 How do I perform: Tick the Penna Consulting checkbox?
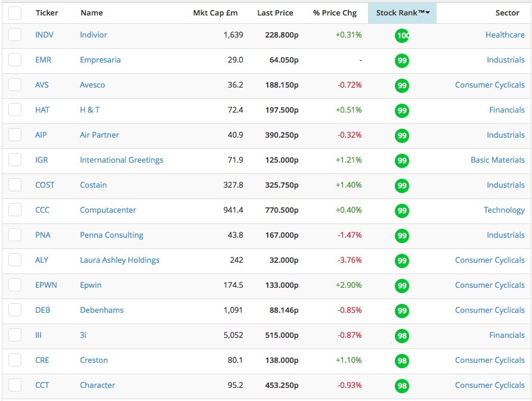tap(15, 235)
